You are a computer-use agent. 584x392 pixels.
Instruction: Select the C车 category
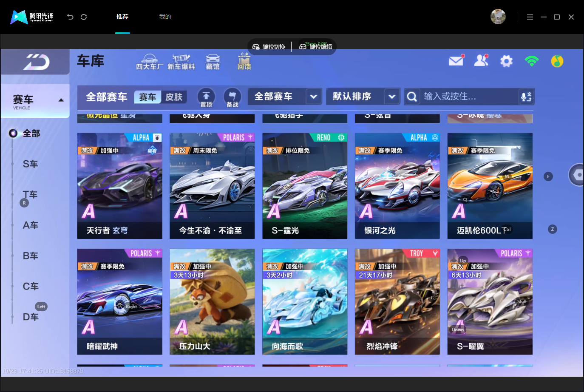[30, 287]
